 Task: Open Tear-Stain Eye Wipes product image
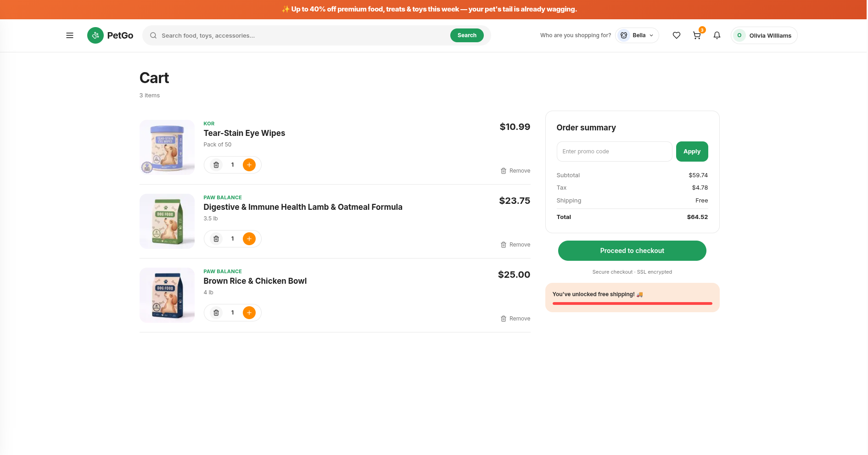pos(167,147)
